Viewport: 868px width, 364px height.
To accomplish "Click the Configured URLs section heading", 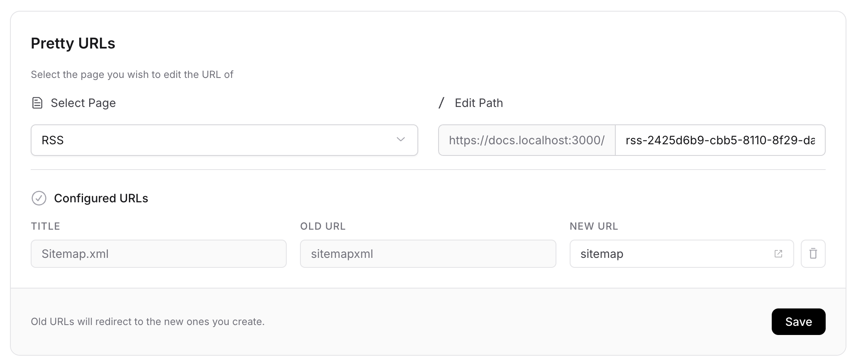I will click(101, 198).
